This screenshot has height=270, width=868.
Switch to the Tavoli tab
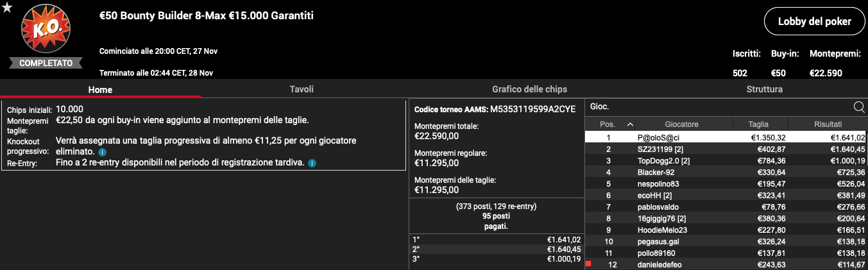(302, 89)
